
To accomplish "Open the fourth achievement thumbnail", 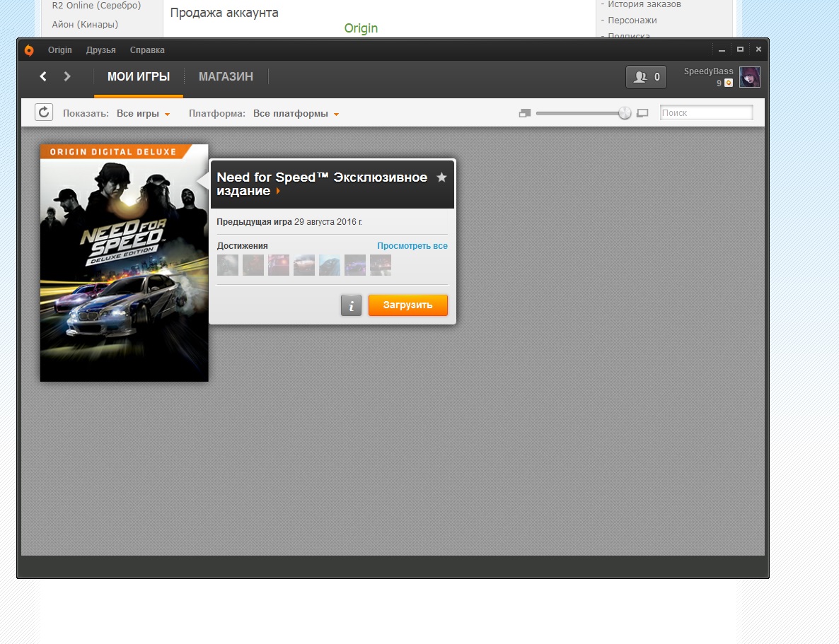I will click(x=304, y=265).
